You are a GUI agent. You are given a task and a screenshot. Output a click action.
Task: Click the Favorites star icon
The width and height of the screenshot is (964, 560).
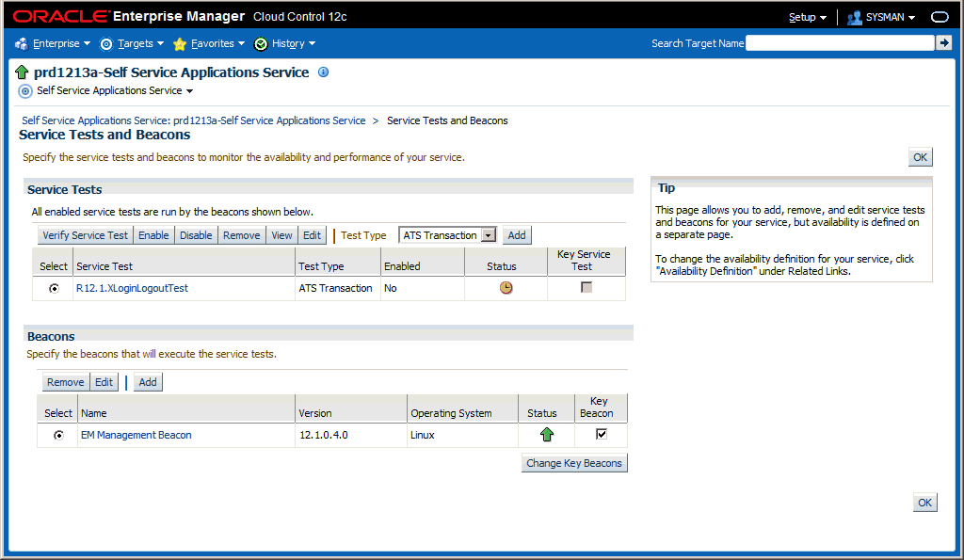coord(180,43)
